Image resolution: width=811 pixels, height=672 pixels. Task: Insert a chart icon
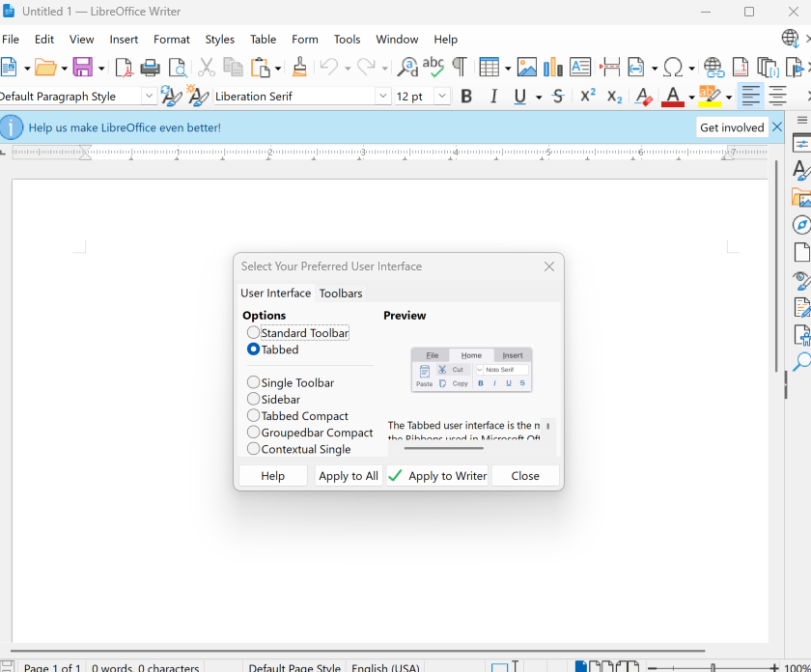pyautogui.click(x=553, y=68)
